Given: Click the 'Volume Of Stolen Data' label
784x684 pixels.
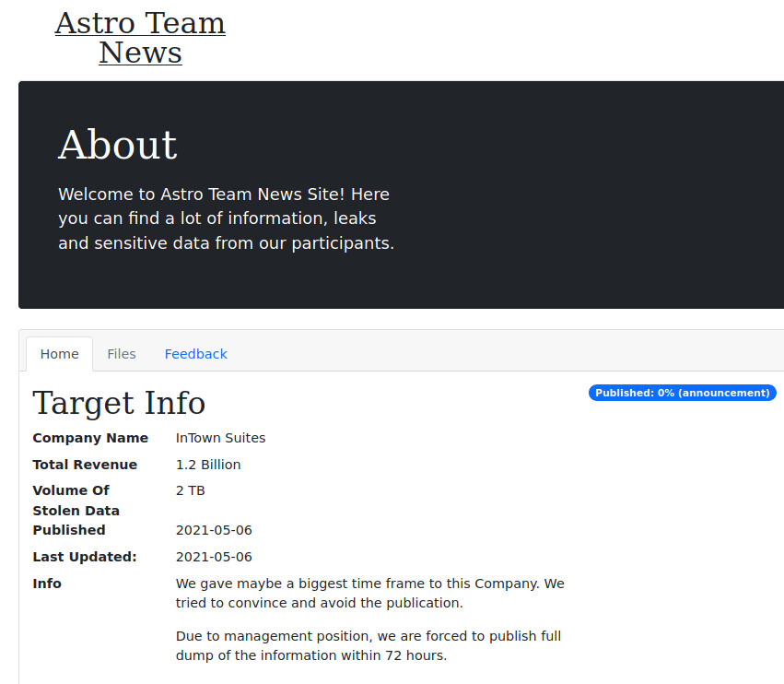Looking at the screenshot, I should [76, 501].
